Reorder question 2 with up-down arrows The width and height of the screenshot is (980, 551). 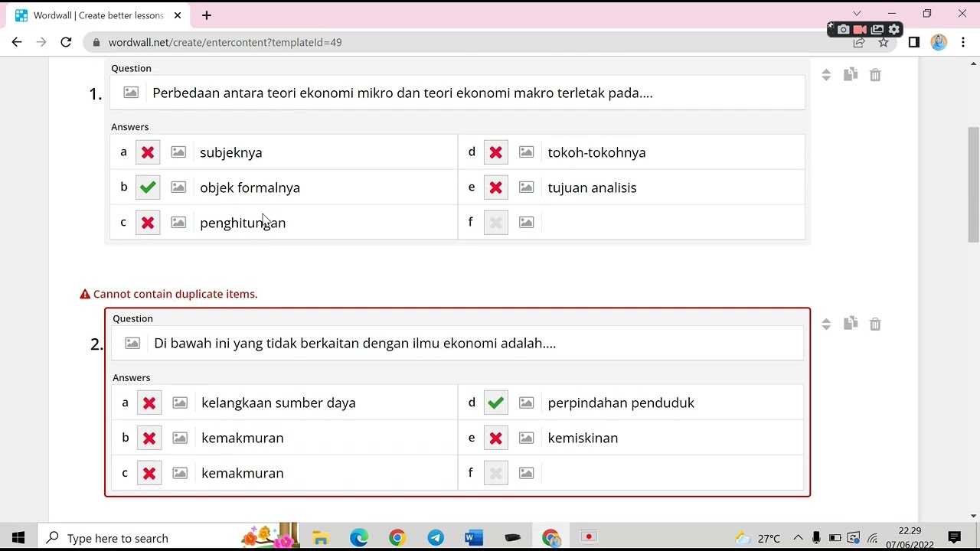pos(826,324)
